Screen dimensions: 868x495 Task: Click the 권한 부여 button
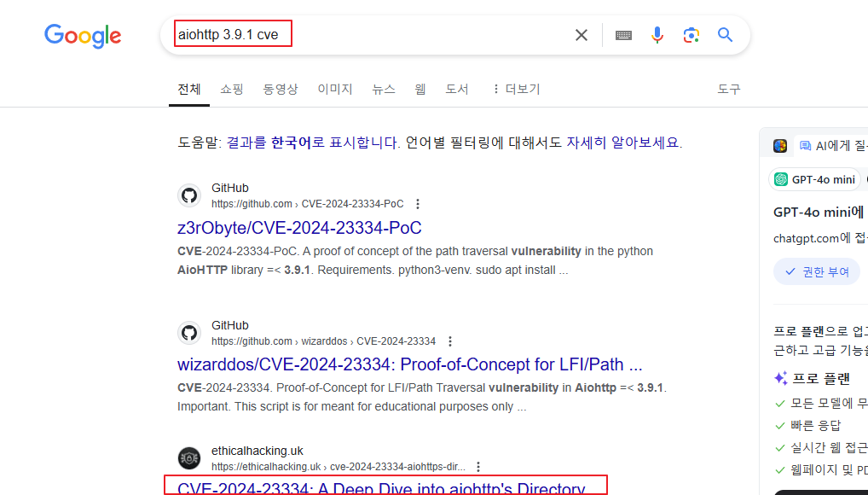pyautogui.click(x=817, y=271)
